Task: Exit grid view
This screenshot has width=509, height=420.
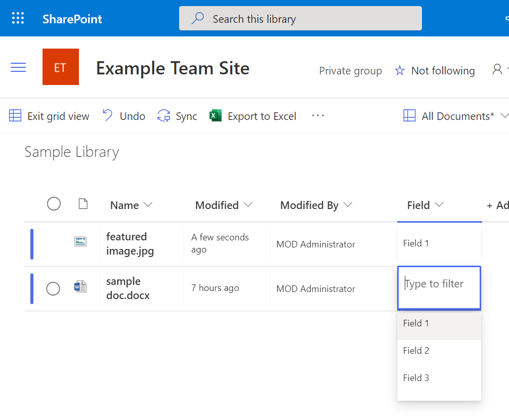Action: pyautogui.click(x=49, y=116)
